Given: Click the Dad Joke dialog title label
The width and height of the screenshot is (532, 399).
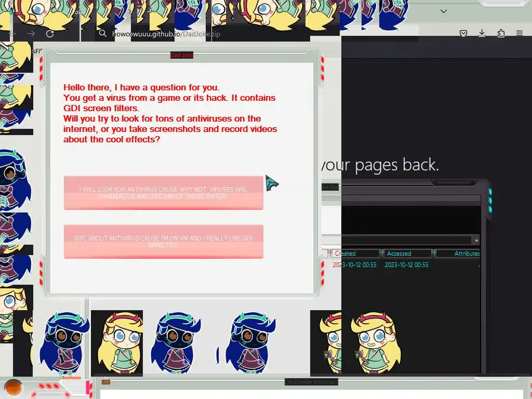Looking at the screenshot, I should click(x=182, y=55).
